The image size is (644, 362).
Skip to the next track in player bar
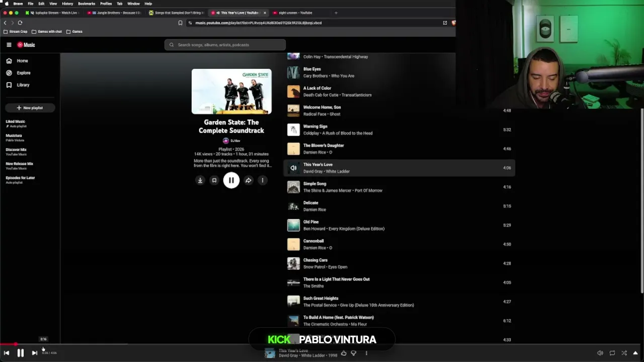34,353
